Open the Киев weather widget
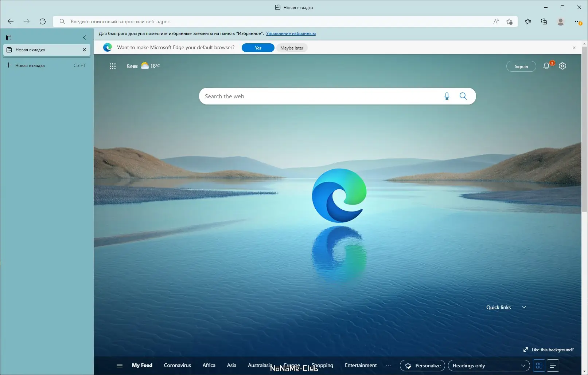 (x=143, y=66)
